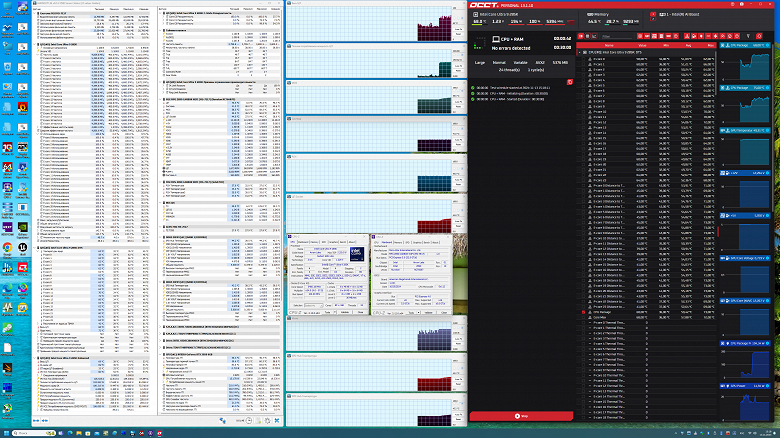Click the funnel filter icon in OCCT sensor toolbar

748,36
